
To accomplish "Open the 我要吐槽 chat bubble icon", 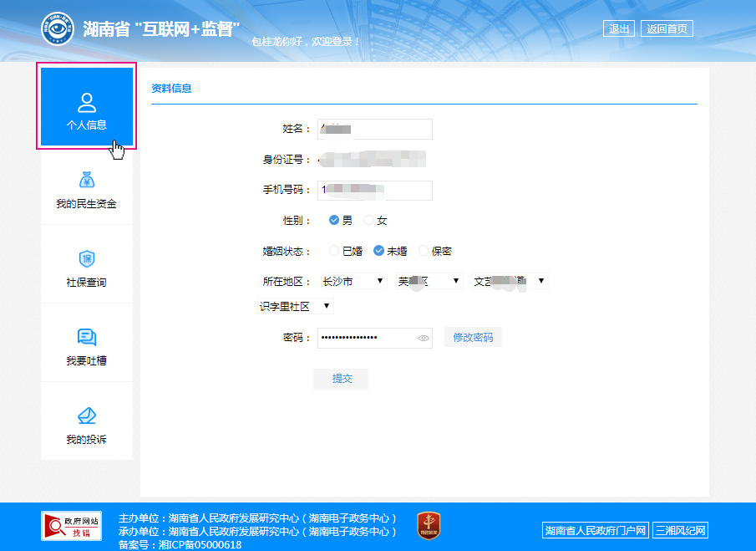I will (x=87, y=337).
